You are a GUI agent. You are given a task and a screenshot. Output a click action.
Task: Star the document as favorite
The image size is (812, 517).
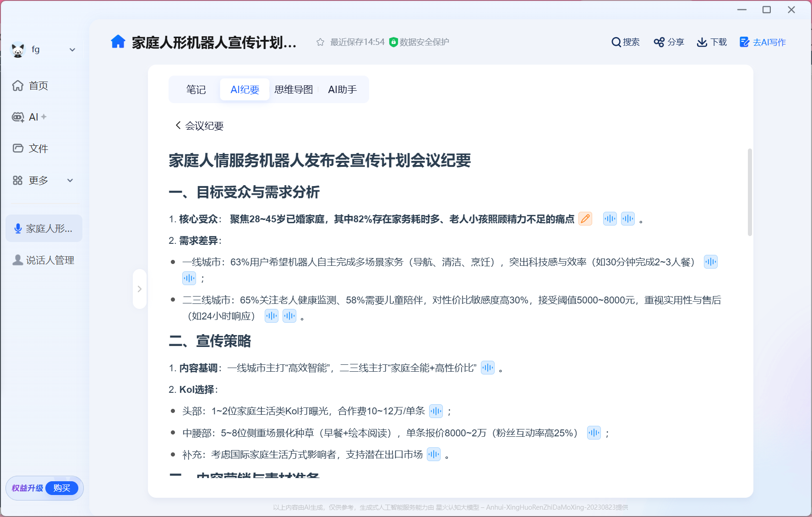[320, 42]
